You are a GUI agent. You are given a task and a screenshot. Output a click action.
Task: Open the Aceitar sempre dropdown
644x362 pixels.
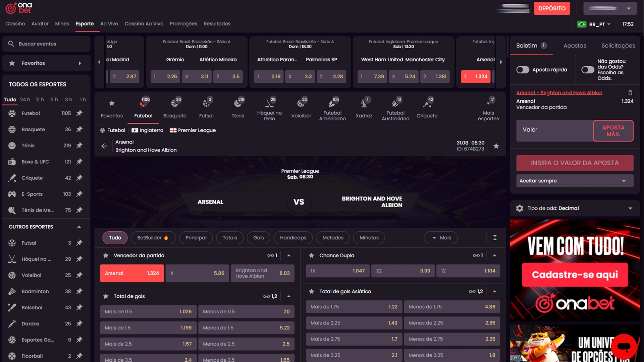click(x=574, y=181)
